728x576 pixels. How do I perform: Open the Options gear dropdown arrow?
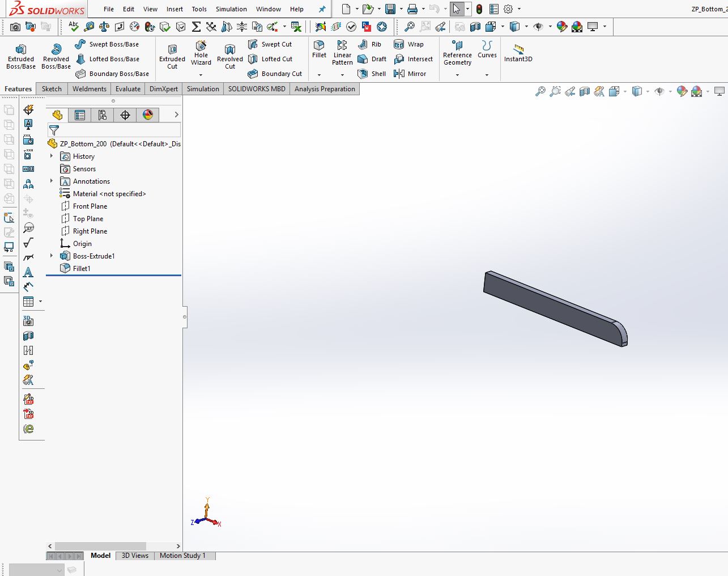(x=519, y=9)
